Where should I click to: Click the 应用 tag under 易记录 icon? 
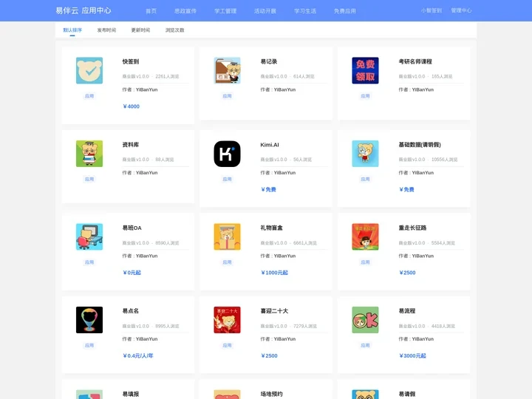[228, 96]
